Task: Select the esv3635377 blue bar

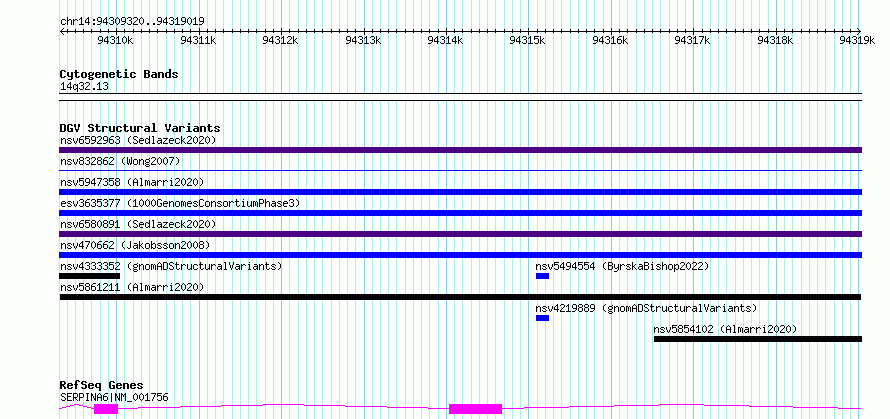Action: pyautogui.click(x=460, y=213)
